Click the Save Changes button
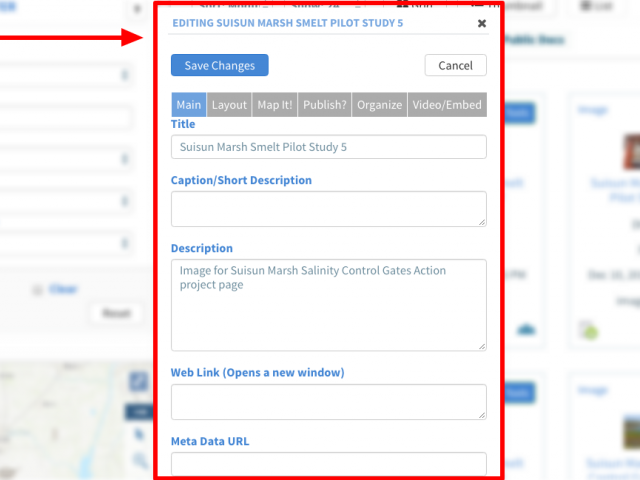 coord(220,65)
